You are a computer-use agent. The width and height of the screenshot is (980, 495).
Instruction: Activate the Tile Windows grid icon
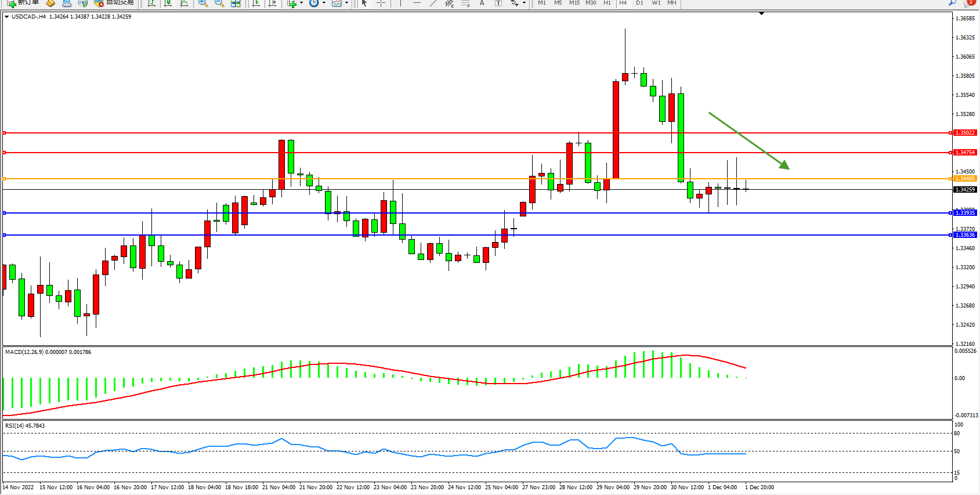pyautogui.click(x=236, y=3)
